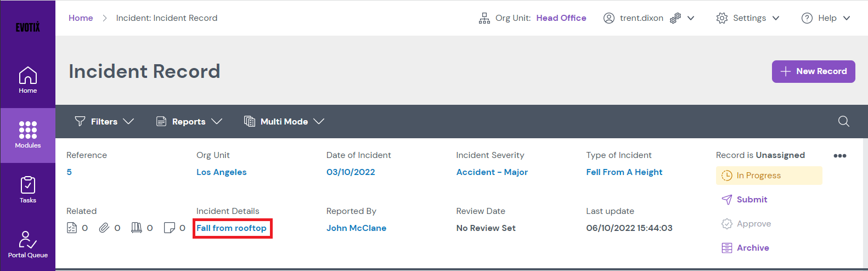Viewport: 868px width, 271px height.
Task: Open the Modules grid icon
Action: tap(28, 135)
